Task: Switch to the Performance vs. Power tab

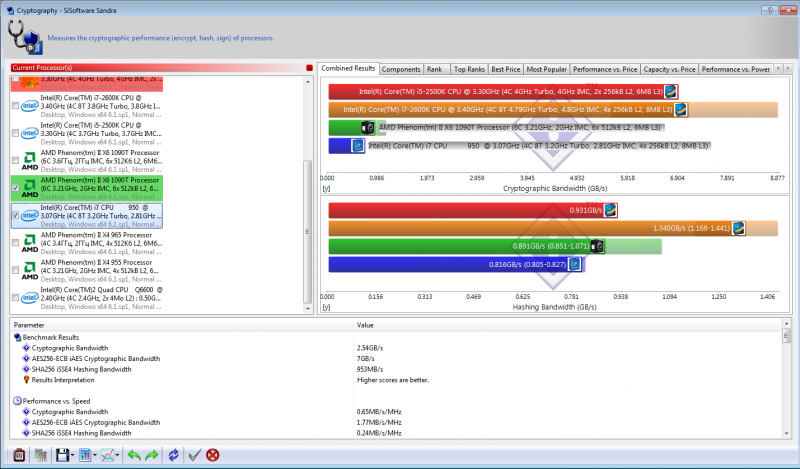Action: [x=736, y=69]
